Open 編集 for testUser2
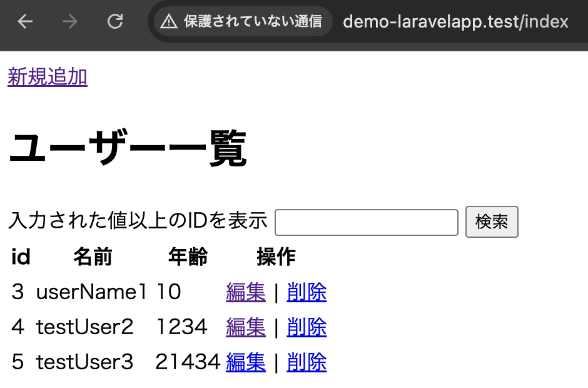 coord(245,327)
